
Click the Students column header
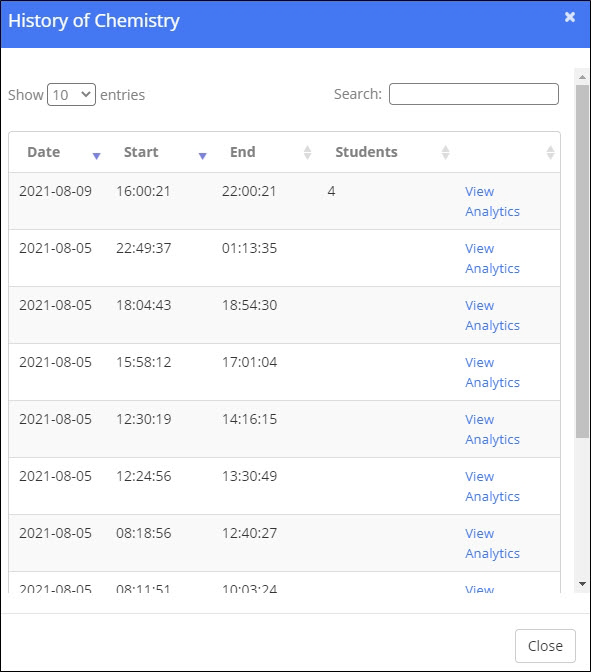(x=366, y=152)
